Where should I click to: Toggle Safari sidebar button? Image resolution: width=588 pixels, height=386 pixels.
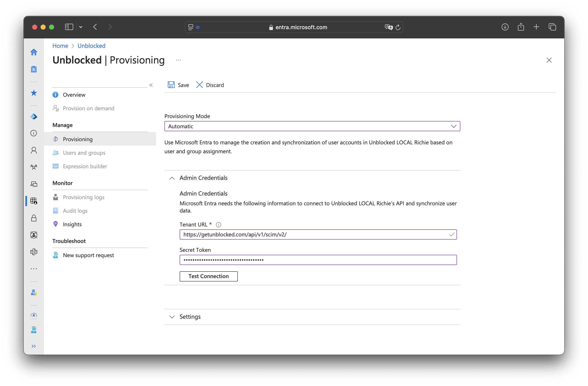69,27
